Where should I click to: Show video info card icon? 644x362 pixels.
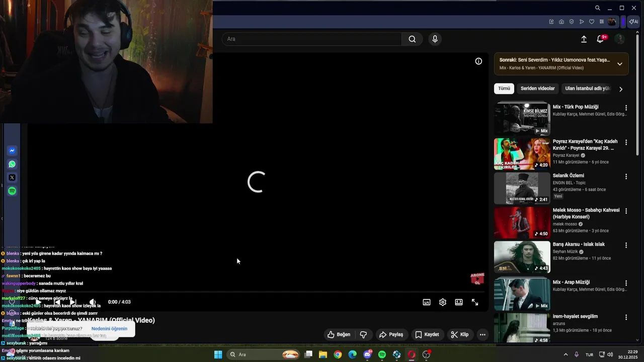(x=478, y=61)
